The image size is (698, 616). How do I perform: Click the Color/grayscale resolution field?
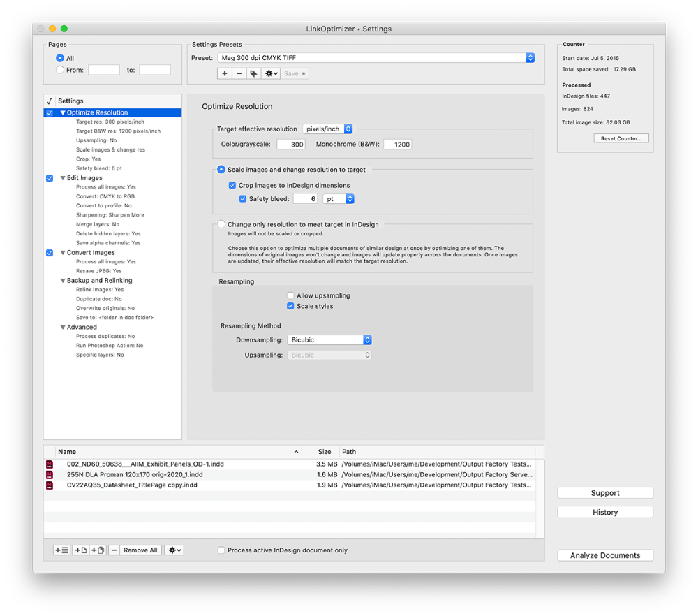click(291, 145)
